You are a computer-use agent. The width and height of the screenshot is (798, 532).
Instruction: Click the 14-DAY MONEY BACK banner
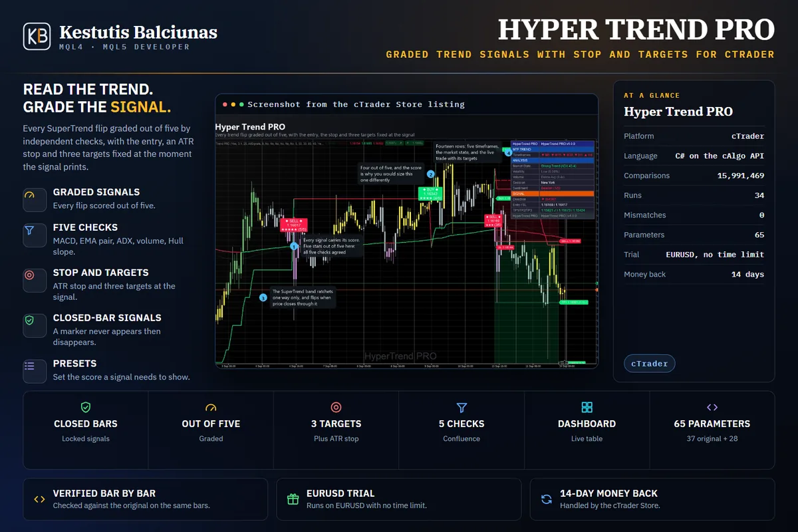point(652,499)
